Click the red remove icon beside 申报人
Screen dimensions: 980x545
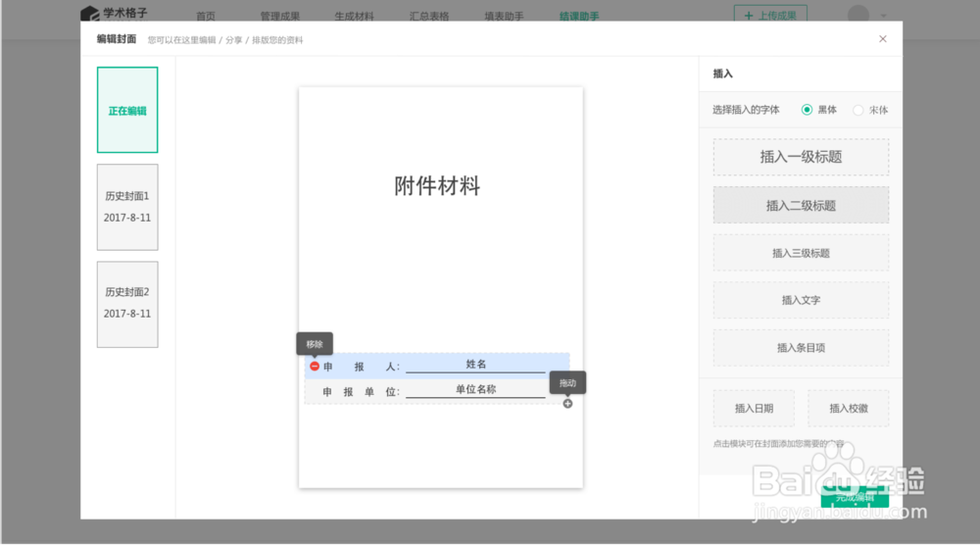pyautogui.click(x=315, y=367)
